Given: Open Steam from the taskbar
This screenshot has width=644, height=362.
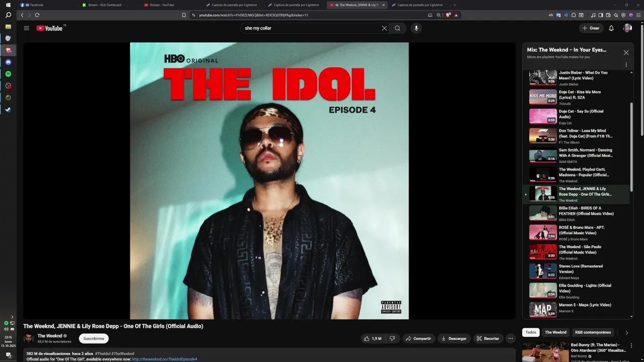Looking at the screenshot, I should (x=8, y=110).
